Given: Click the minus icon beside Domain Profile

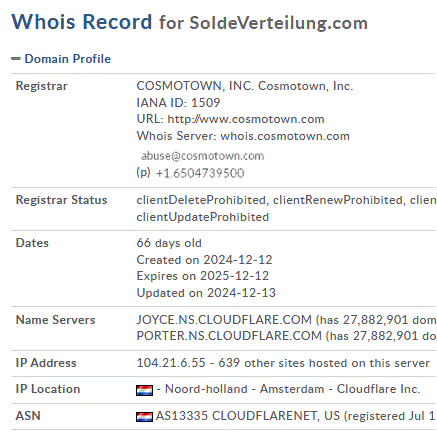Looking at the screenshot, I should [x=16, y=59].
